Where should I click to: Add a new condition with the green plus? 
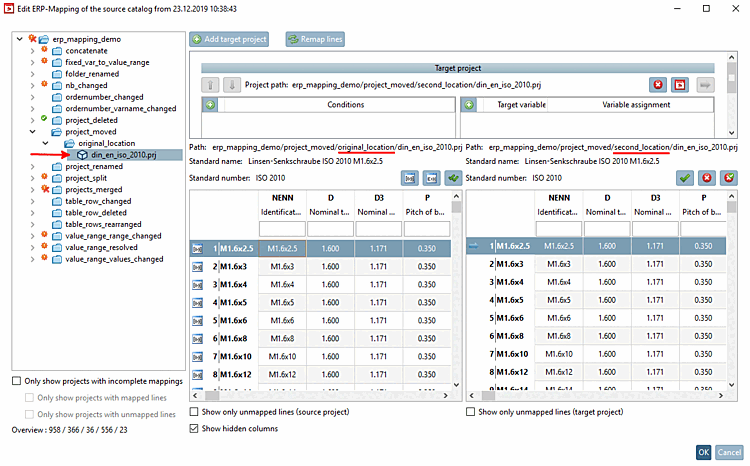211,105
